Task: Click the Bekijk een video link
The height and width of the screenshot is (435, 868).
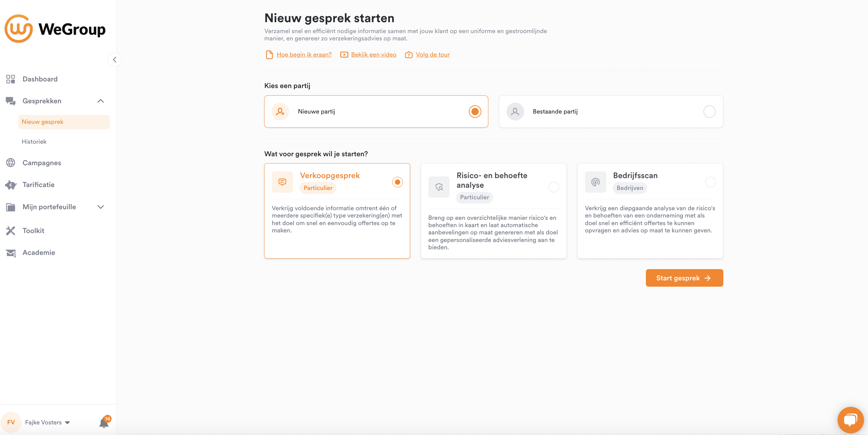Action: (x=373, y=55)
